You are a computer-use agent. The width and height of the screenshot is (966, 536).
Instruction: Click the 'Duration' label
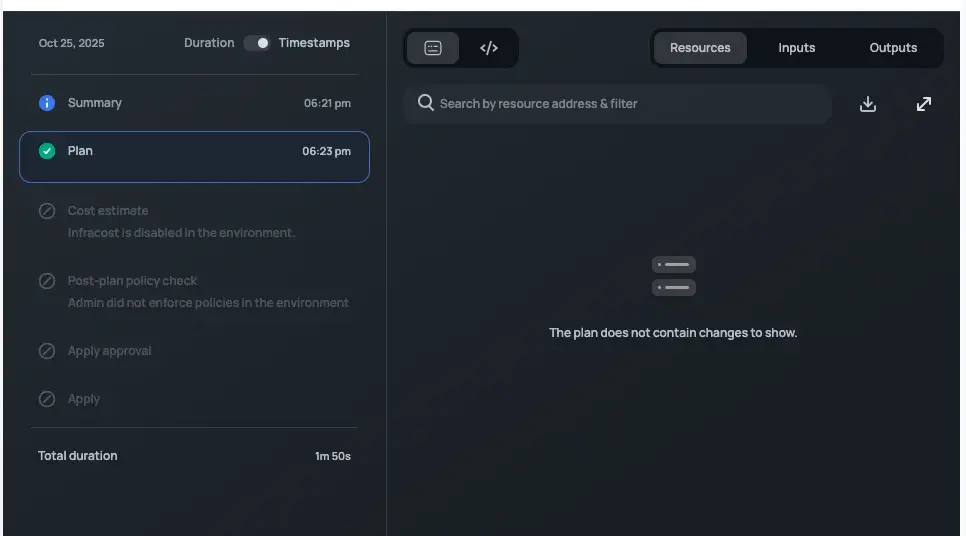point(209,43)
